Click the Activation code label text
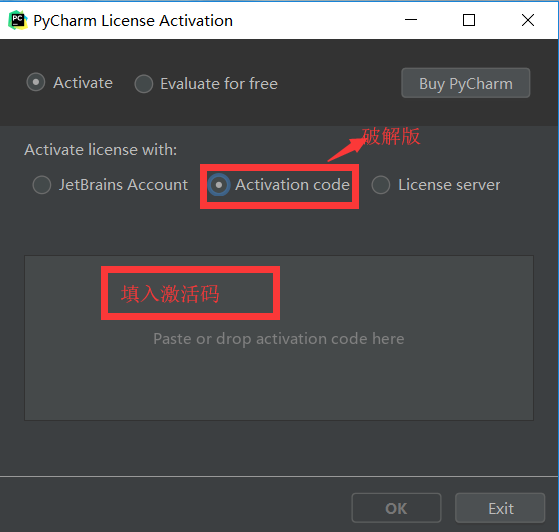 pyautogui.click(x=292, y=185)
